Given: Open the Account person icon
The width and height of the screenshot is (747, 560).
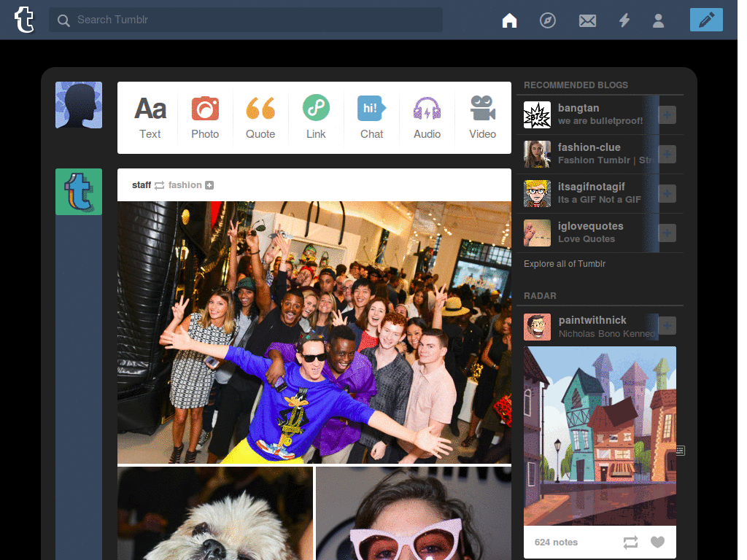Looking at the screenshot, I should click(x=659, y=20).
